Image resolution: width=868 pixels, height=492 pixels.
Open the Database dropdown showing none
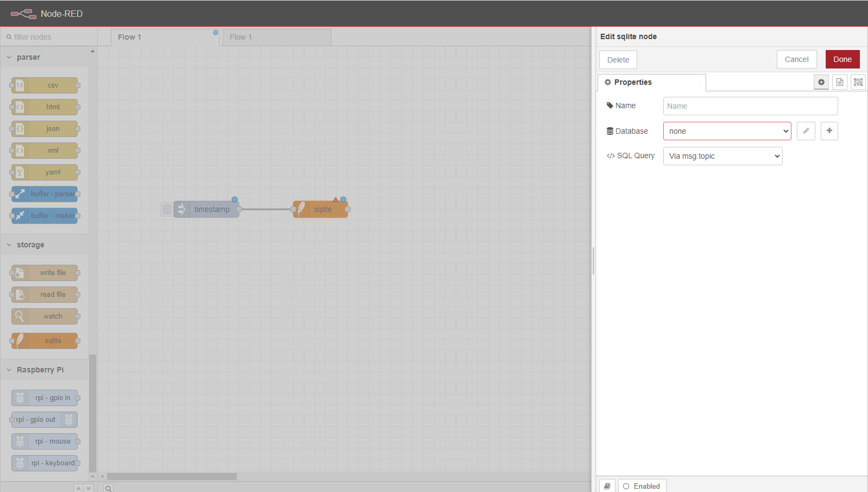[727, 131]
